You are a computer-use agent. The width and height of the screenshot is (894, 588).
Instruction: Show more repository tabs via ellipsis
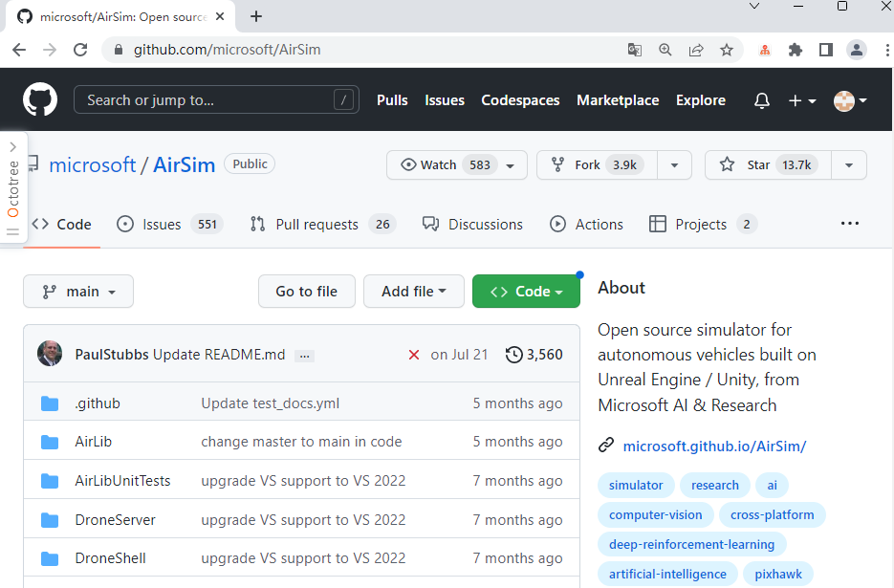(x=849, y=224)
